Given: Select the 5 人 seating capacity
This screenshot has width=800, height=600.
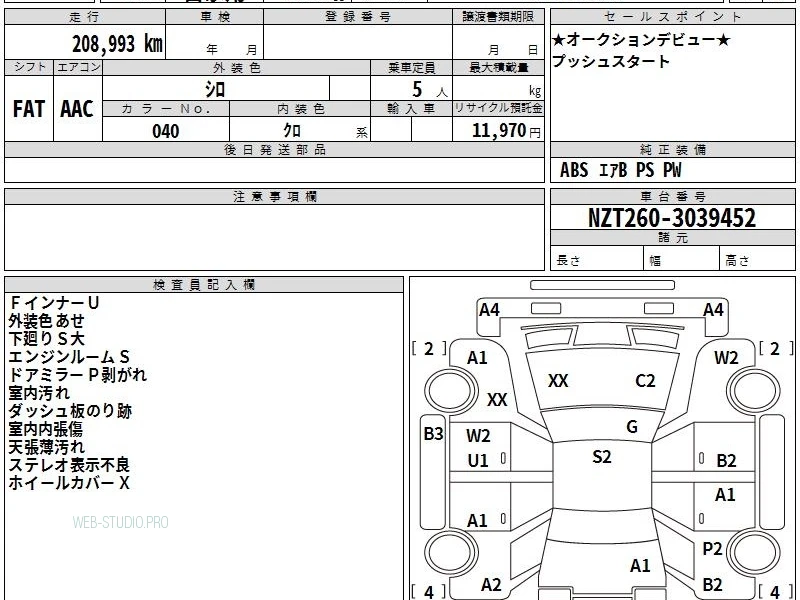Looking at the screenshot, I should click(x=429, y=90).
